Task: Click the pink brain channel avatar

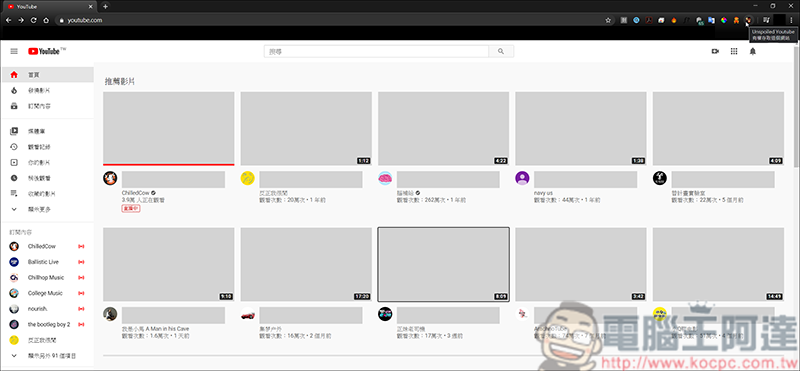Action: click(x=385, y=178)
